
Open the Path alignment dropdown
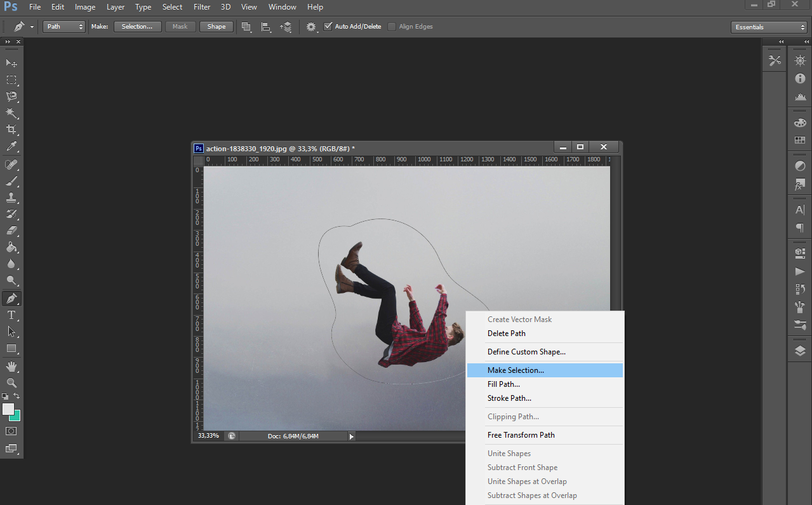266,27
